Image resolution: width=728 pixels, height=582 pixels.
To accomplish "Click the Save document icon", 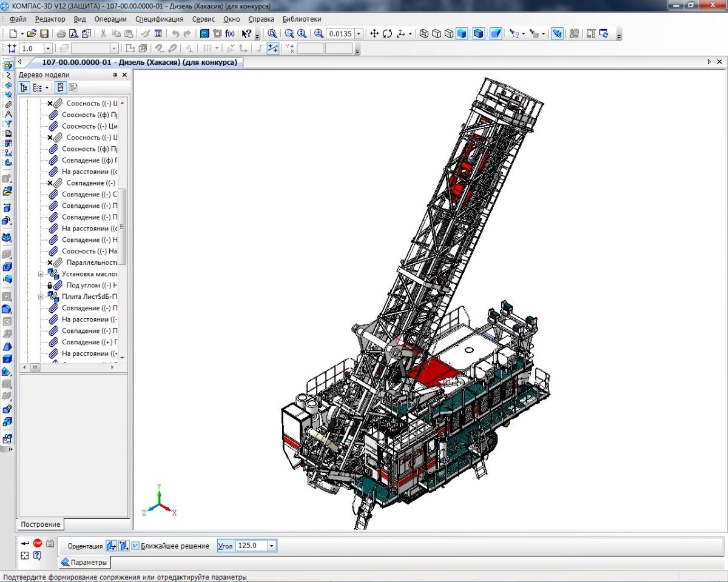I will [44, 34].
